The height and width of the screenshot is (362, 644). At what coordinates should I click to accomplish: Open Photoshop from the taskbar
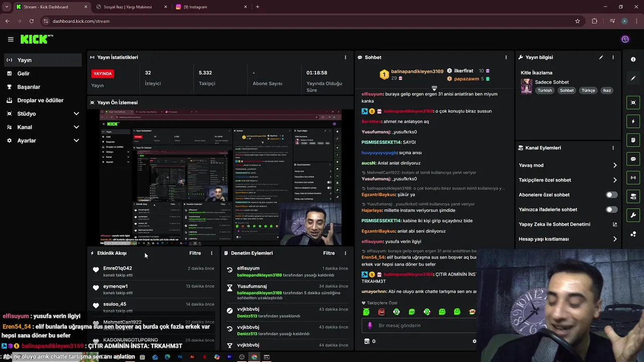click(180, 357)
